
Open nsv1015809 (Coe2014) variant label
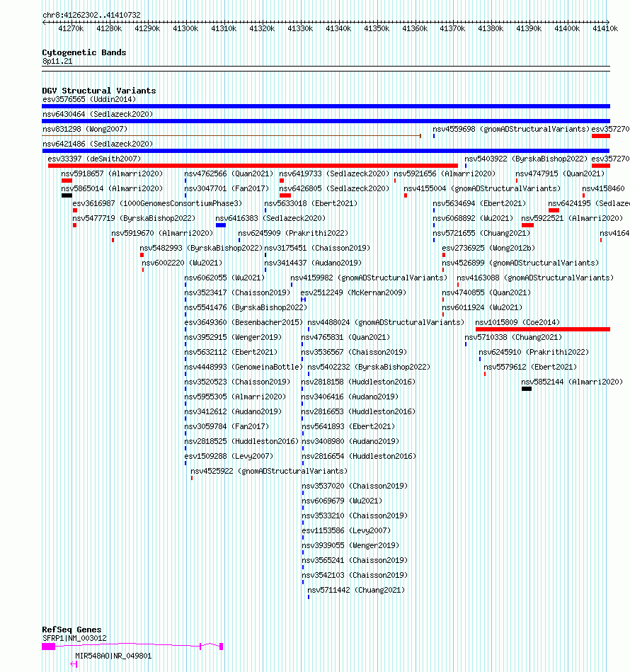tap(517, 322)
